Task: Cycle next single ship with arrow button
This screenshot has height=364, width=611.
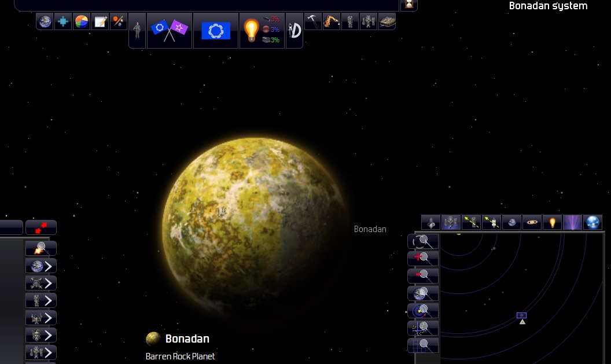Action: click(41, 300)
